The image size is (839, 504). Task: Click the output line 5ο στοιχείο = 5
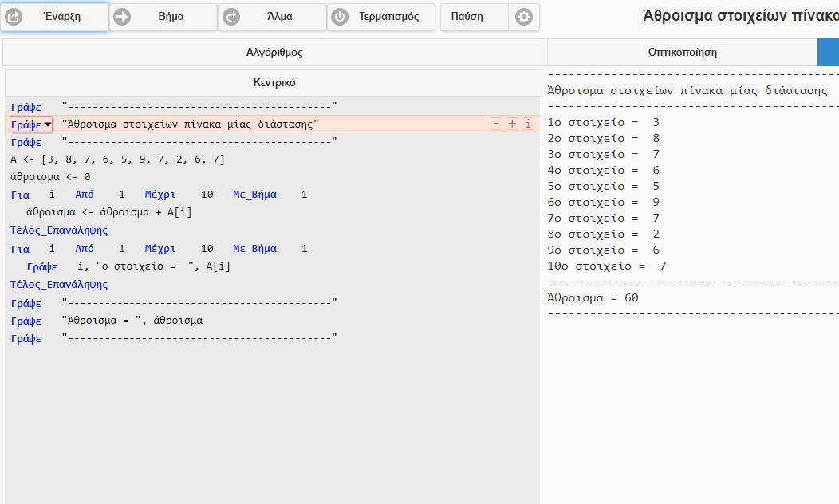604,186
